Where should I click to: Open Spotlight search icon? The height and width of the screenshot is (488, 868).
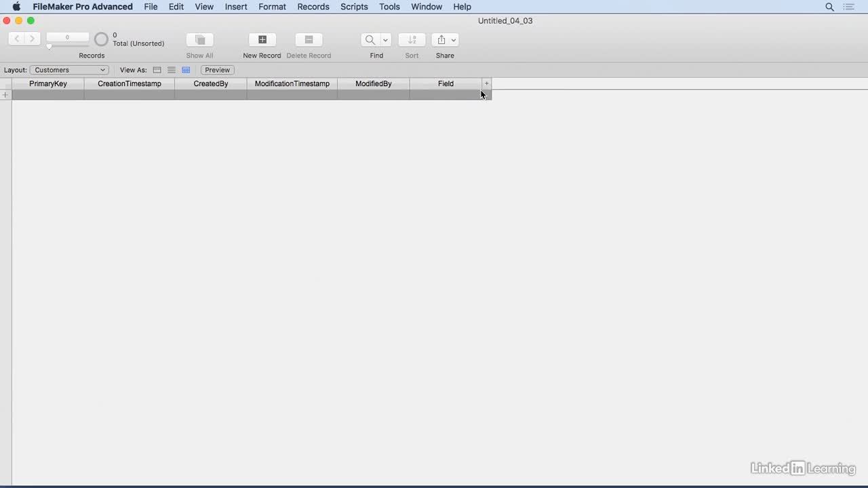click(x=829, y=7)
